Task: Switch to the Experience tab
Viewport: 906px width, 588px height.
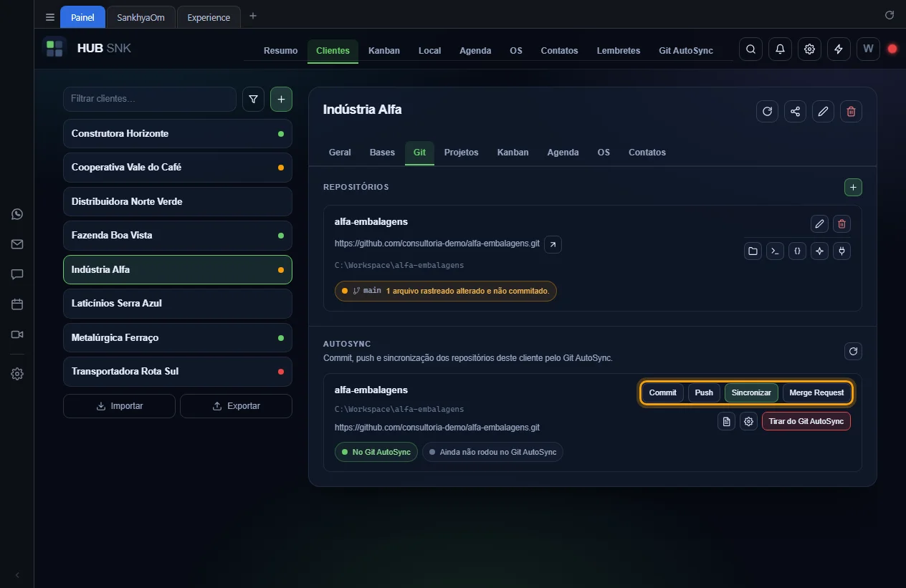Action: click(x=209, y=17)
